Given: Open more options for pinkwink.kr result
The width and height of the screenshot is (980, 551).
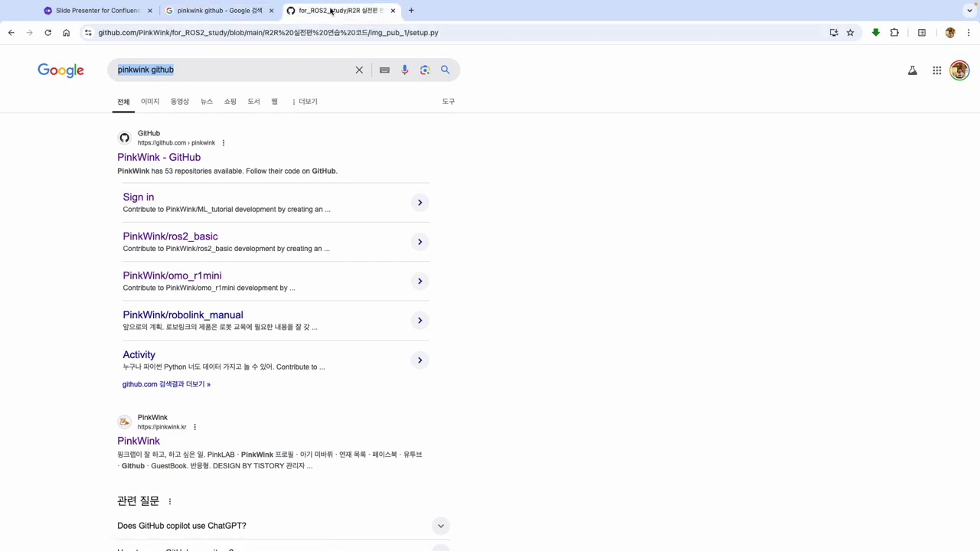Looking at the screenshot, I should tap(194, 427).
